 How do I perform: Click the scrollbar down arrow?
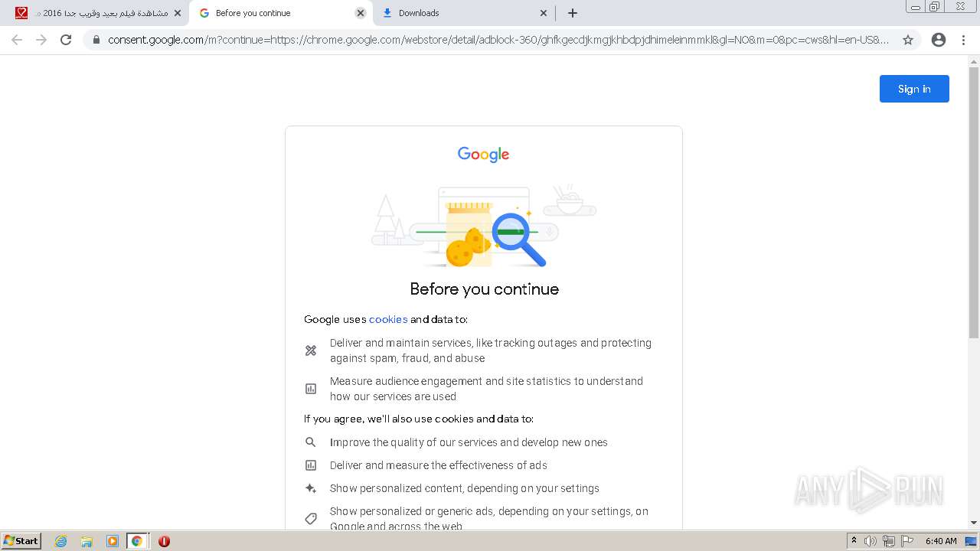pos(974,523)
